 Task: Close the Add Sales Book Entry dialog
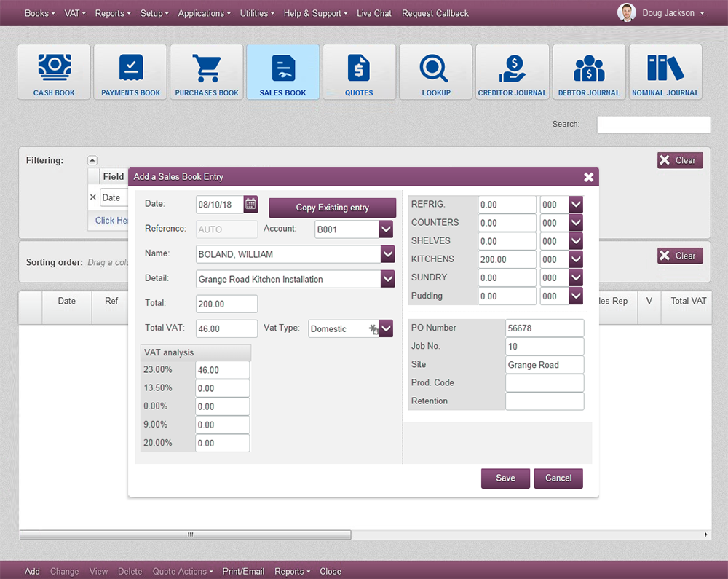pos(588,177)
